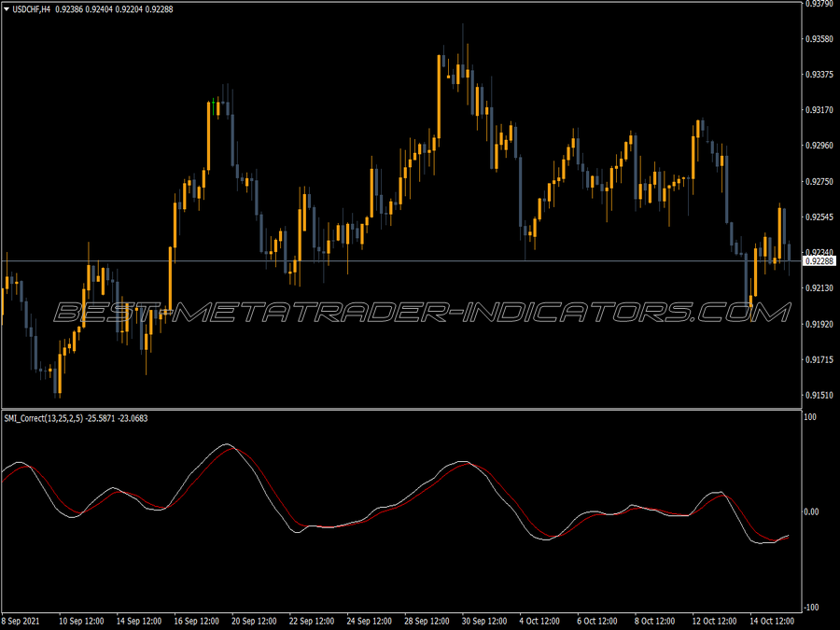Click the 24 Sep 12:00 time label
Viewport: 840px width, 630px height.
(x=369, y=621)
